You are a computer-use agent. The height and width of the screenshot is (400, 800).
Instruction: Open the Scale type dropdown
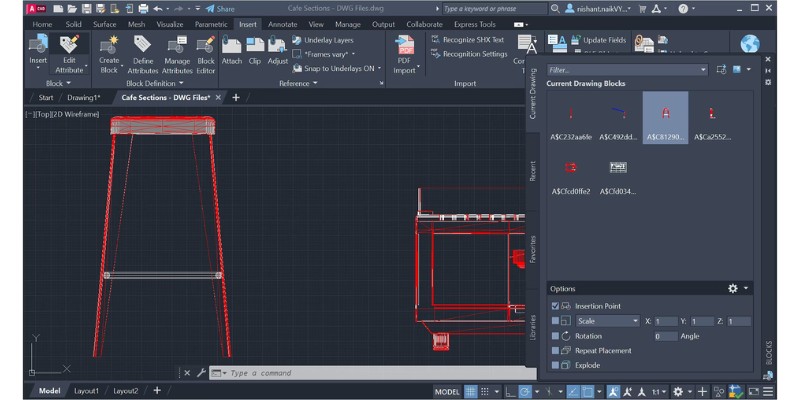click(x=608, y=321)
